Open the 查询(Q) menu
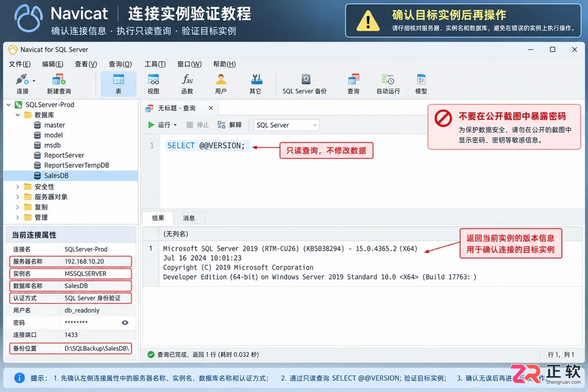This screenshot has width=588, height=392. 120,64
